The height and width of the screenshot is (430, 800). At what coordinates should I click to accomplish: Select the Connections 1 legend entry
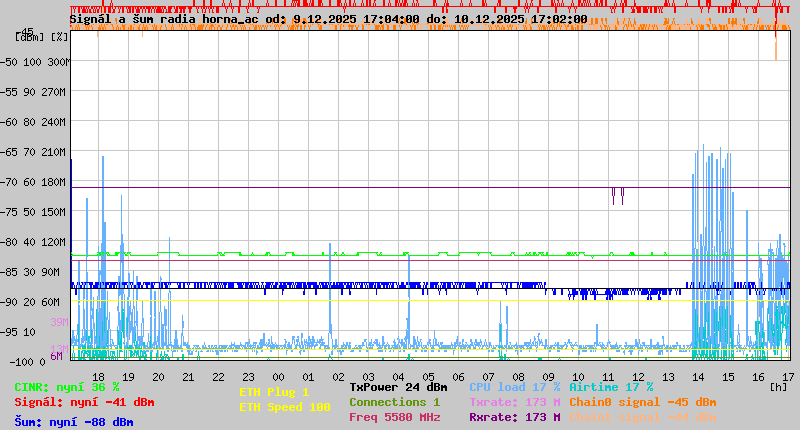tap(394, 402)
